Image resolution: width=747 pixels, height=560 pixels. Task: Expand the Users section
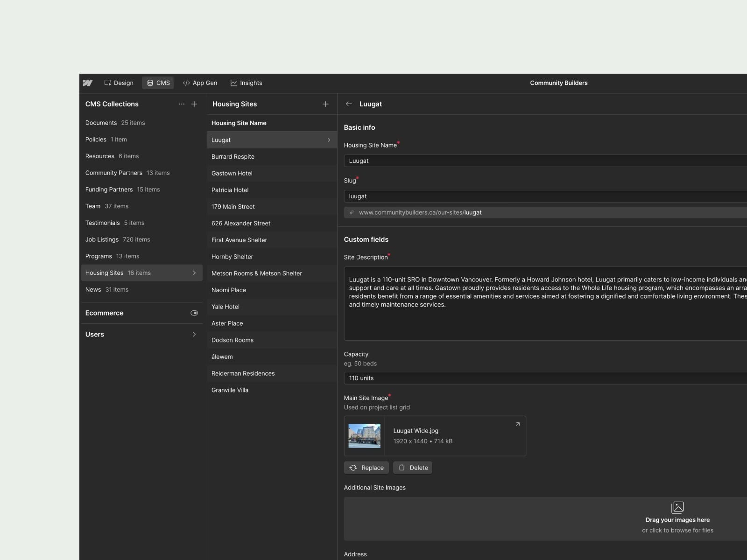click(x=194, y=335)
